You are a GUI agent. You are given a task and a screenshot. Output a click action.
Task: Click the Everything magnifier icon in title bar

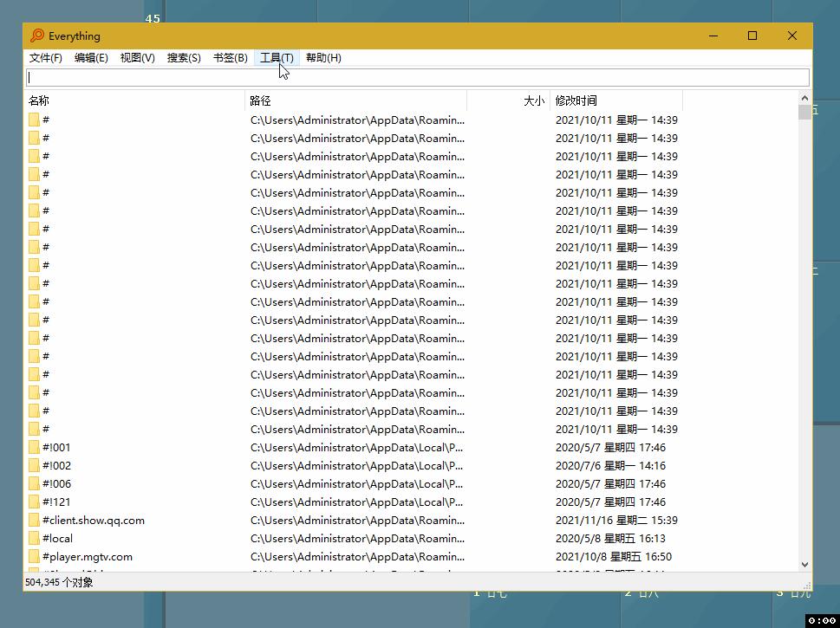pos(36,36)
